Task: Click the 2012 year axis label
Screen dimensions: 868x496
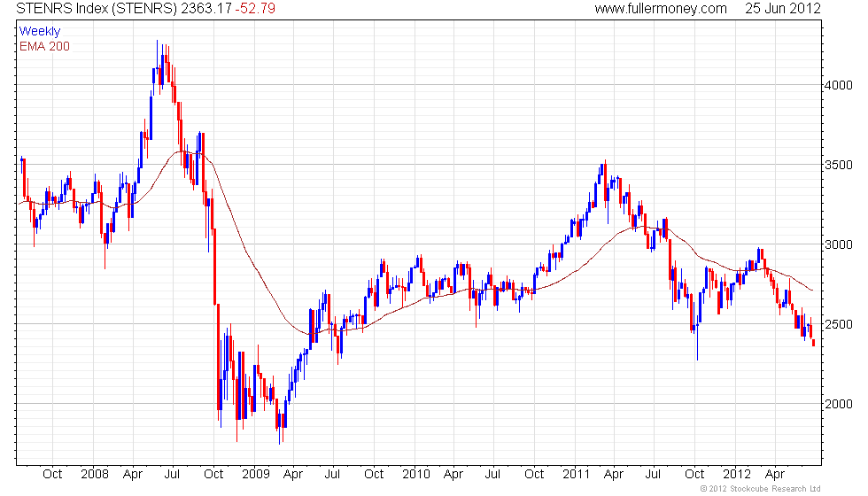Action: [737, 474]
